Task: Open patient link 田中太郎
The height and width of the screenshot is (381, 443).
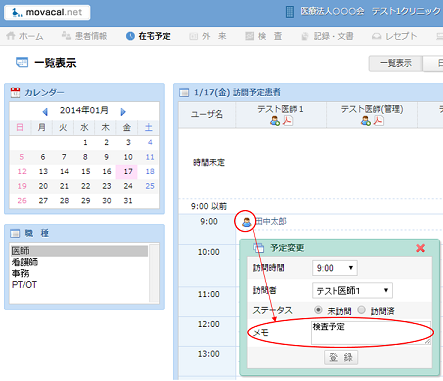Action: pyautogui.click(x=271, y=221)
